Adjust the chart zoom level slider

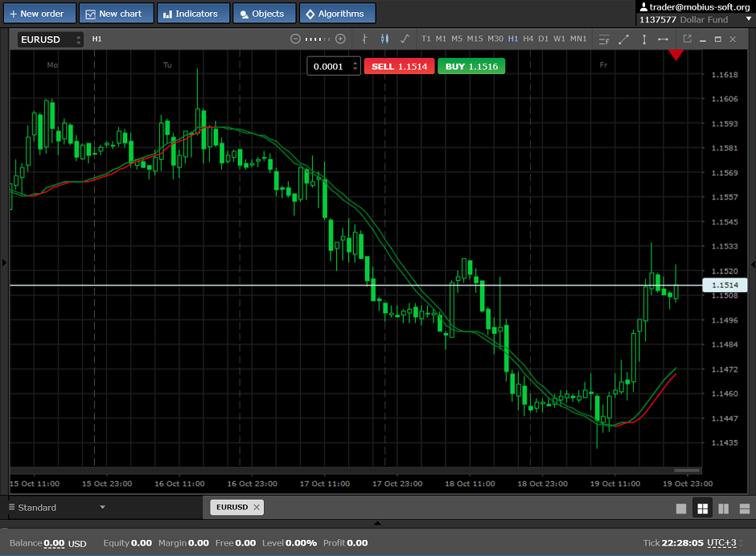pos(318,39)
